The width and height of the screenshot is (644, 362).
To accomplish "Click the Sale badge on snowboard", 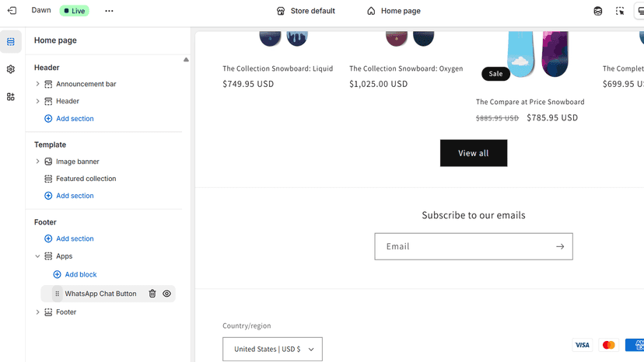I will pos(495,74).
